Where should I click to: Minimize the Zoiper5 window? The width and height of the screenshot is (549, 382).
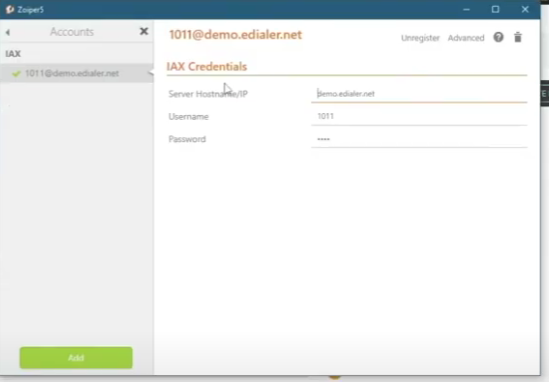(466, 9)
